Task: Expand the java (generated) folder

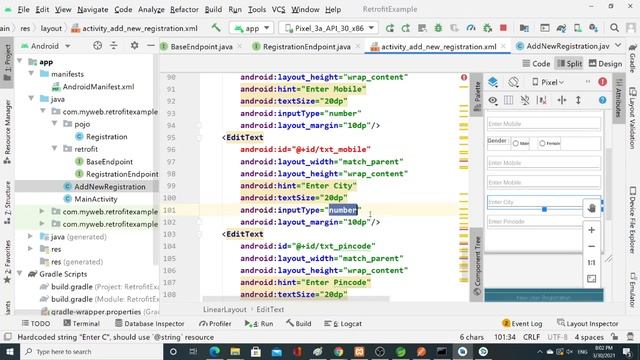Action: [30, 236]
